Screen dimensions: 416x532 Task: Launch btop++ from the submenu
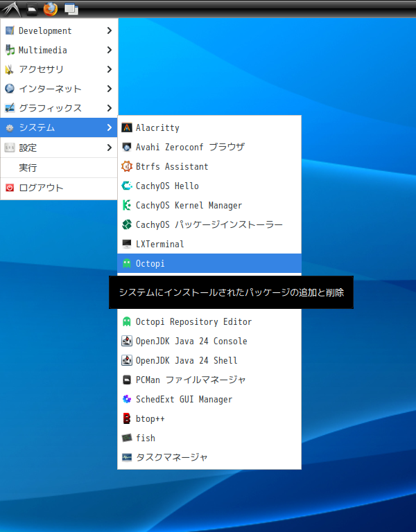pyautogui.click(x=209, y=418)
